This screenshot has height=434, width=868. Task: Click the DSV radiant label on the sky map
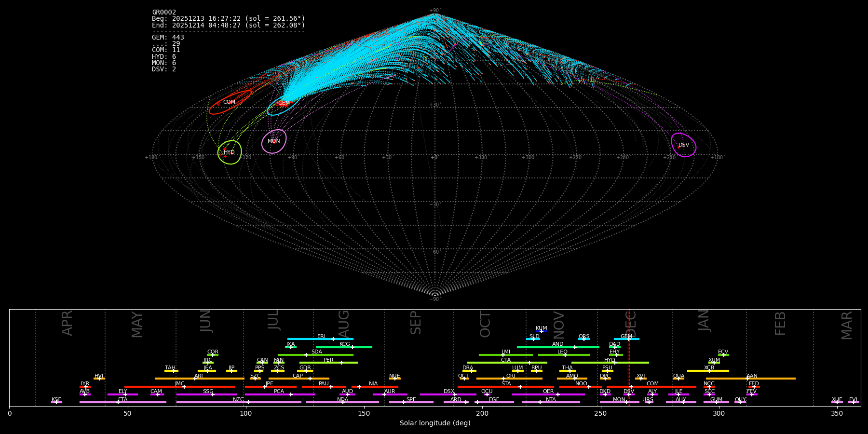[x=684, y=145]
